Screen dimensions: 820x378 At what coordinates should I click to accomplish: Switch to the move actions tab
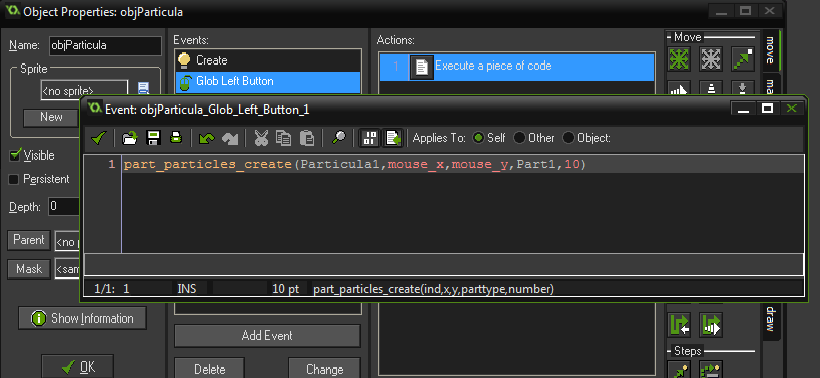coord(770,50)
